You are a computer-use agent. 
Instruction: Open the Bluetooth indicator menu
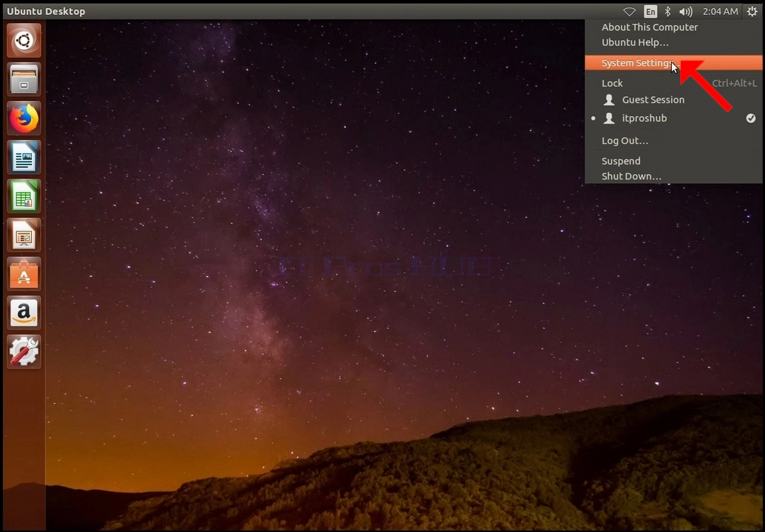[x=668, y=11]
